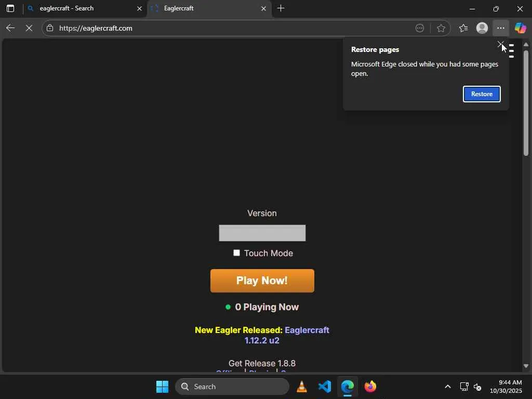Click the page scrollbar thumb
Screen dimensions: 532x399
[x=526, y=103]
